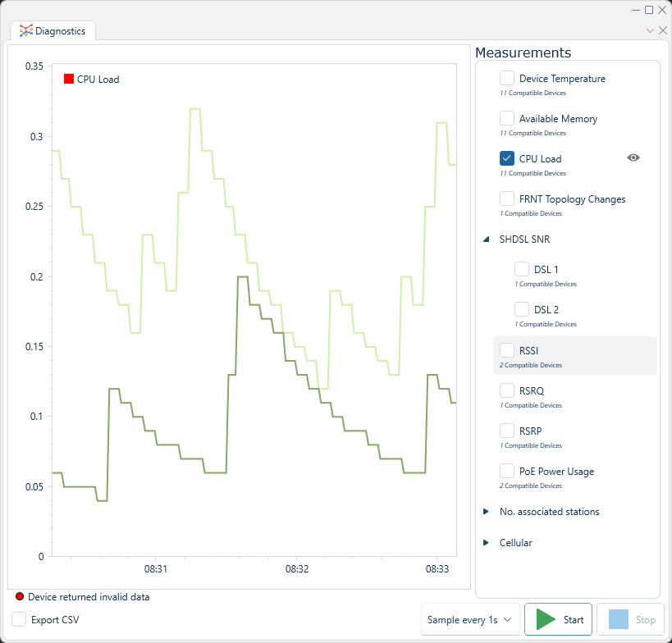This screenshot has width=672, height=643.
Task: Tick the Export CSV checkbox
Action: 19,619
